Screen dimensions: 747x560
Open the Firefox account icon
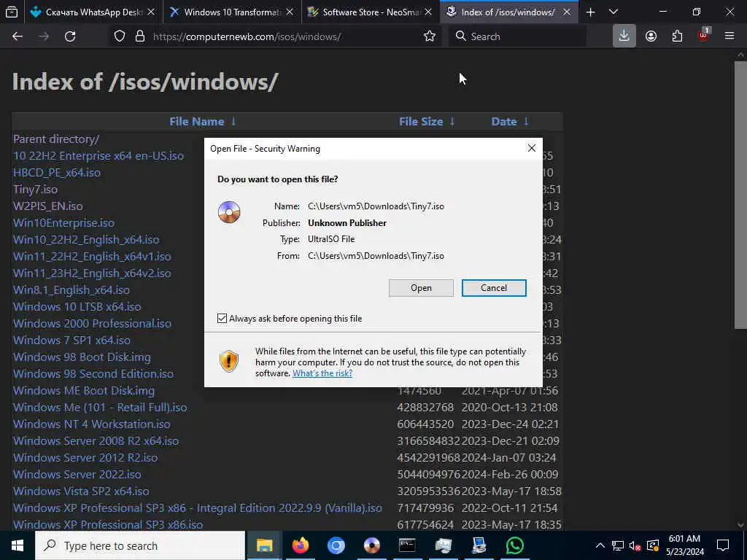point(651,36)
